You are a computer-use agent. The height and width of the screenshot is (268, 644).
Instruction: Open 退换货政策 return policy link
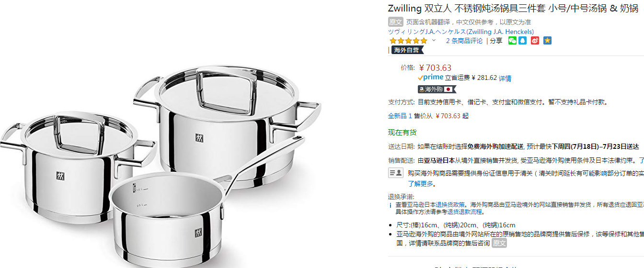point(450,204)
